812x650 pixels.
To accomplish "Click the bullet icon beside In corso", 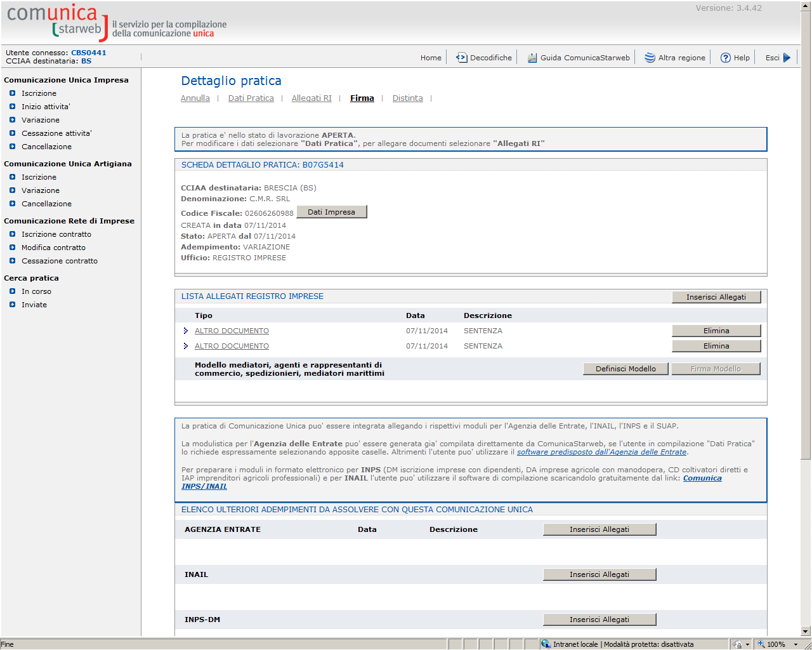I will point(12,291).
